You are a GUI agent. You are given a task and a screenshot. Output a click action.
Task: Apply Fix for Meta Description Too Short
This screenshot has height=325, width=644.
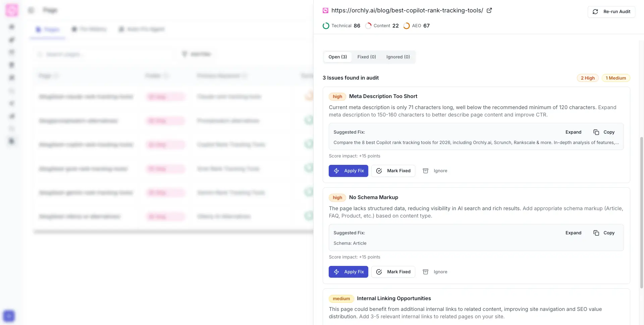pos(348,171)
